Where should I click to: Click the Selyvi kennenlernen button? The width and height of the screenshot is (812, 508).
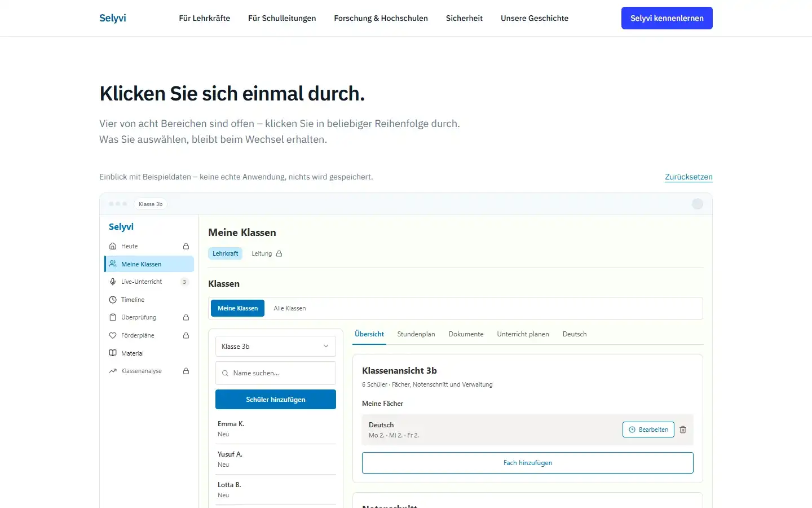pos(667,18)
